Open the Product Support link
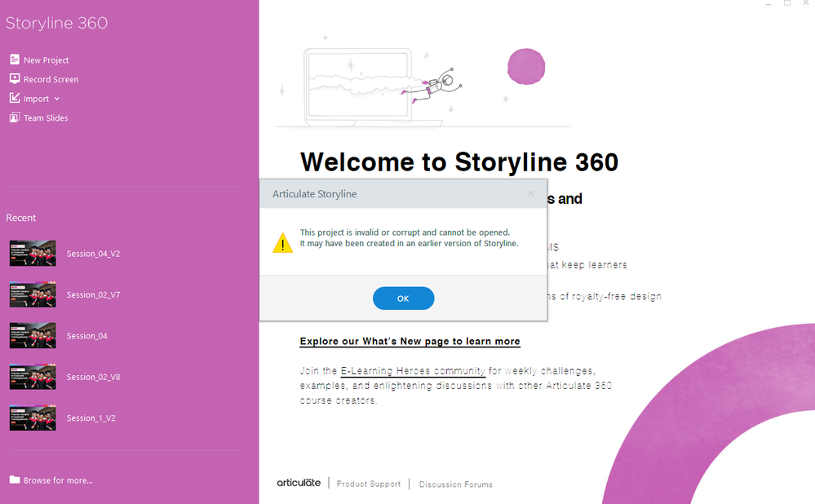815x504 pixels. click(x=369, y=484)
